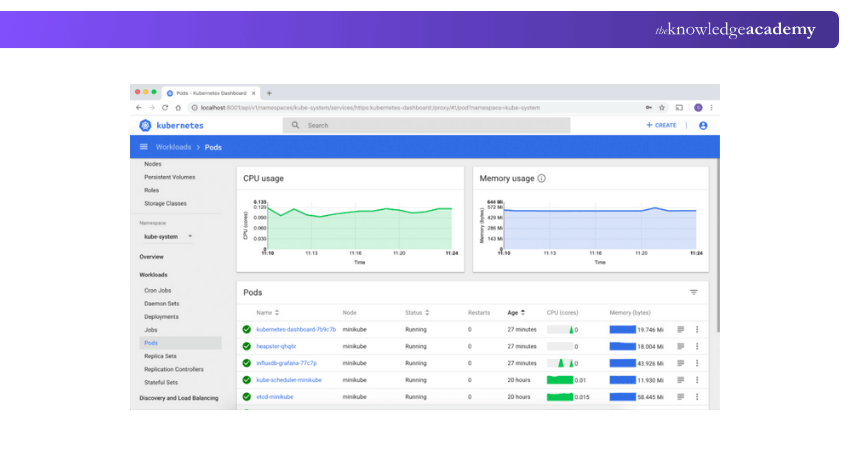Image resolution: width=850 pixels, height=450 pixels.
Task: Bookmark page with the star icon
Action: coord(662,107)
